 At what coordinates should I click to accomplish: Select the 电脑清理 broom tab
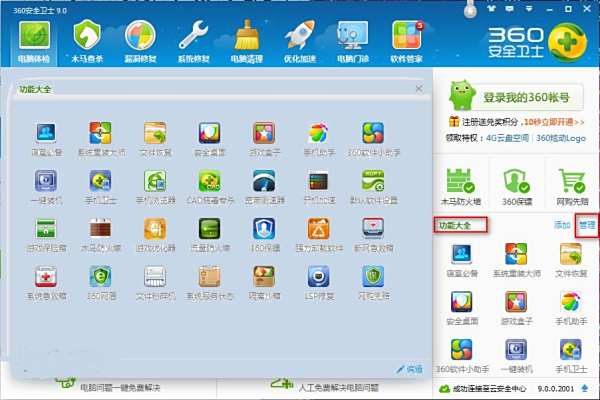point(246,41)
